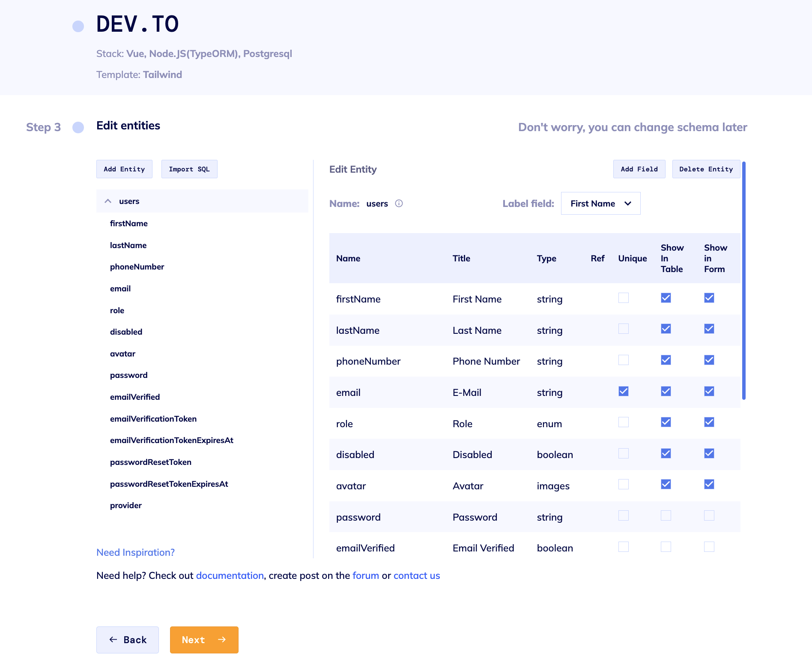Select phoneNumber in the entity list
This screenshot has height=665, width=812.
pos(137,267)
